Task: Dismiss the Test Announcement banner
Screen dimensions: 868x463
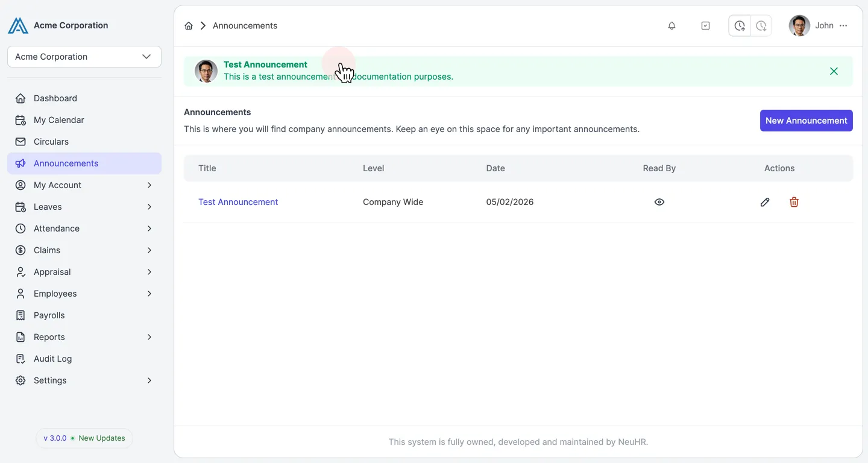Action: coord(834,71)
